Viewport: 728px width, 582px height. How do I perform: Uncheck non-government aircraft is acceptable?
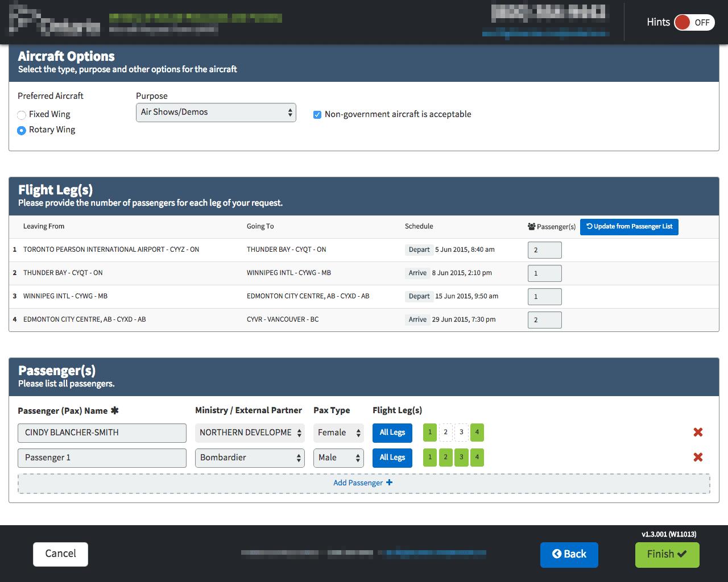[317, 115]
